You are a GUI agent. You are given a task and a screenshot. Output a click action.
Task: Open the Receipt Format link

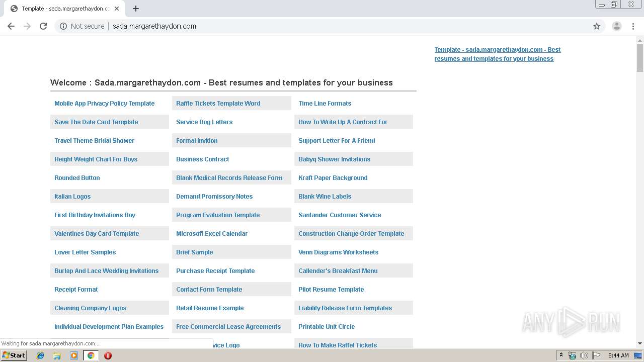pyautogui.click(x=76, y=289)
